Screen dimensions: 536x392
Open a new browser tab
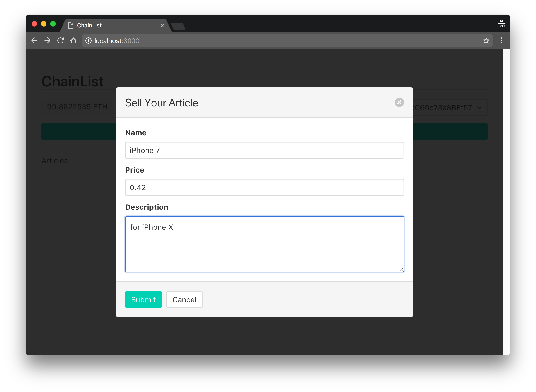178,26
